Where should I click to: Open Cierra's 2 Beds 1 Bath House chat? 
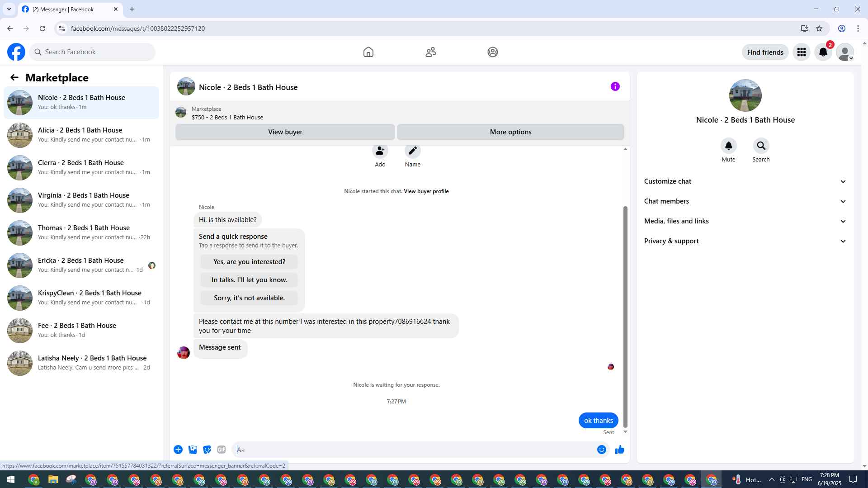(81, 168)
